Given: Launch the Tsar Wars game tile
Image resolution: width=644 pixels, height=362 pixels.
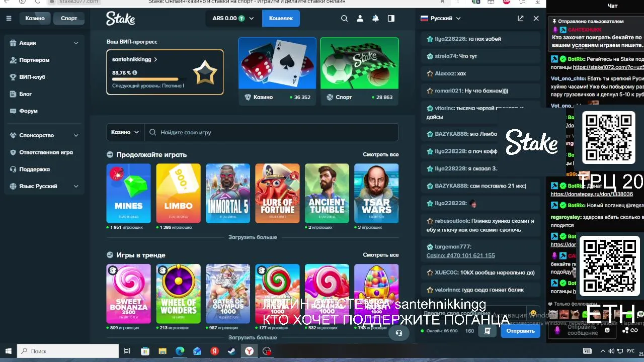Looking at the screenshot, I should pyautogui.click(x=376, y=193).
